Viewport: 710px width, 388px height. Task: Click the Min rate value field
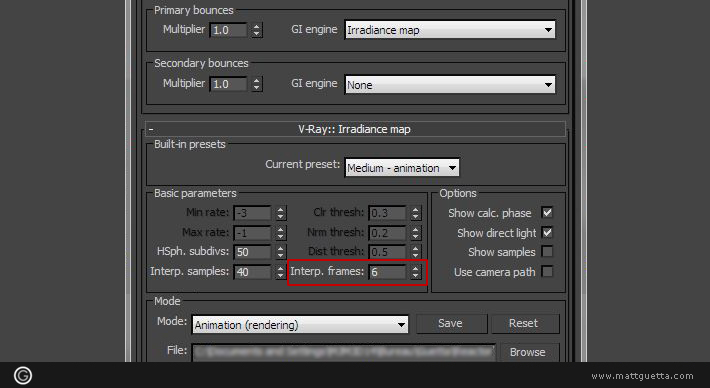pos(253,213)
